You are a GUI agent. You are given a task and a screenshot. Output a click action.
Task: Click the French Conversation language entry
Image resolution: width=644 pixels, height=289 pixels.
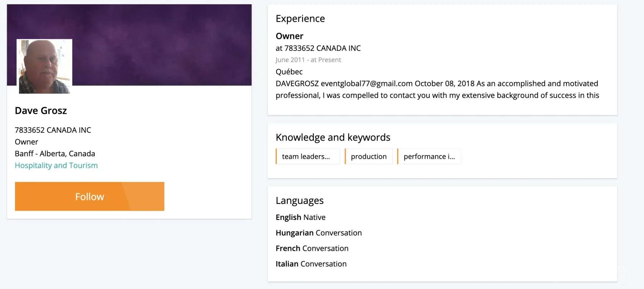coord(312,248)
